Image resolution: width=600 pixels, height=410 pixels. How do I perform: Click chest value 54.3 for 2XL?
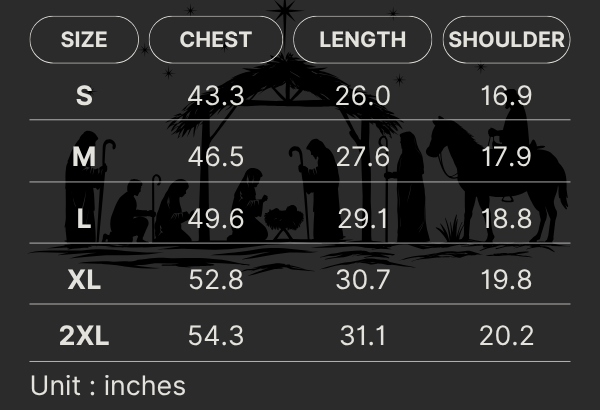pyautogui.click(x=216, y=336)
